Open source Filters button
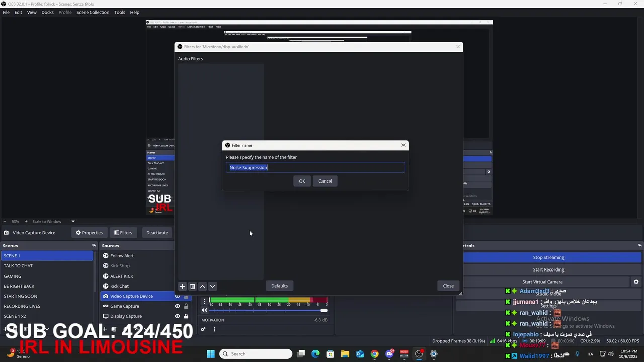Image resolution: width=644 pixels, height=362 pixels. point(123,233)
